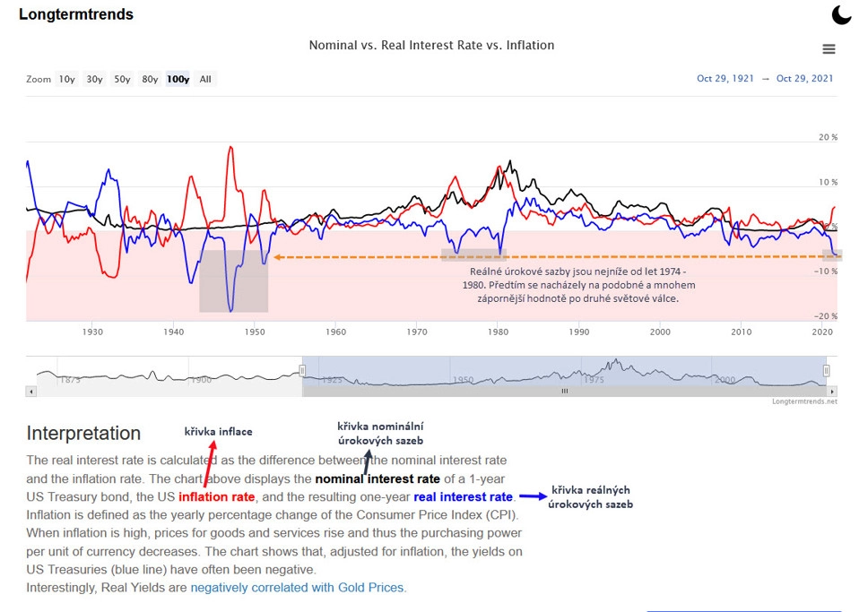Click the navigator scrollbar grip
The image size is (868, 612).
point(565,392)
